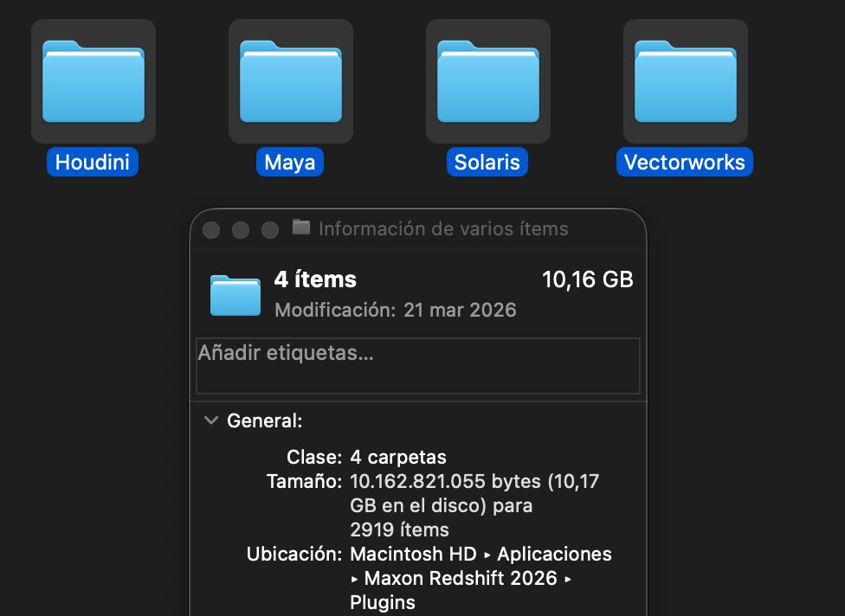
Task: Click 'Aplicaciones' in the location path
Action: coord(554,554)
